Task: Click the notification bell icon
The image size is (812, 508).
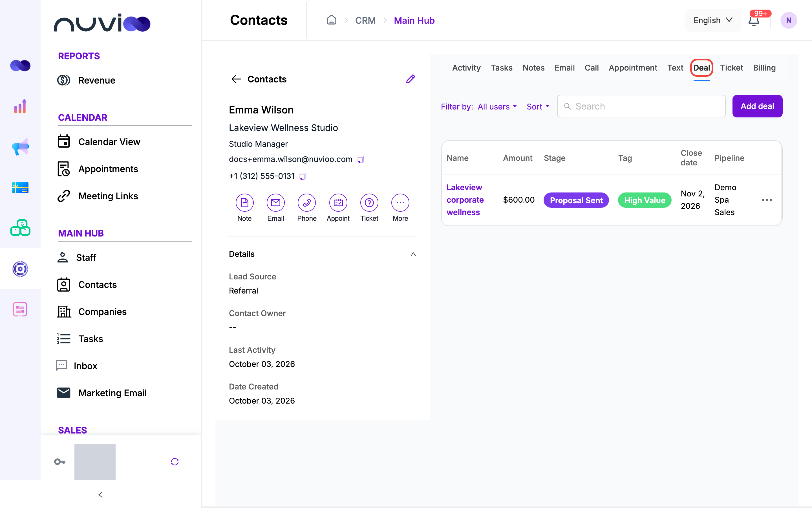Action: click(754, 21)
